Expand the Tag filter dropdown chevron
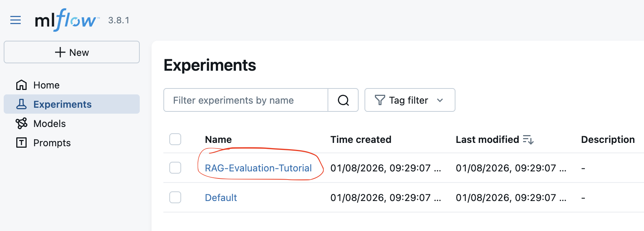This screenshot has width=644, height=231. [x=440, y=100]
